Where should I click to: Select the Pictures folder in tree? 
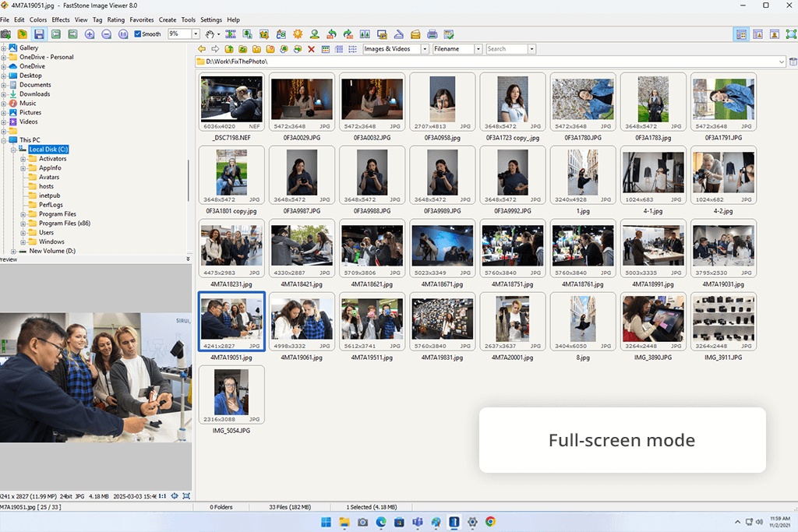(x=30, y=112)
